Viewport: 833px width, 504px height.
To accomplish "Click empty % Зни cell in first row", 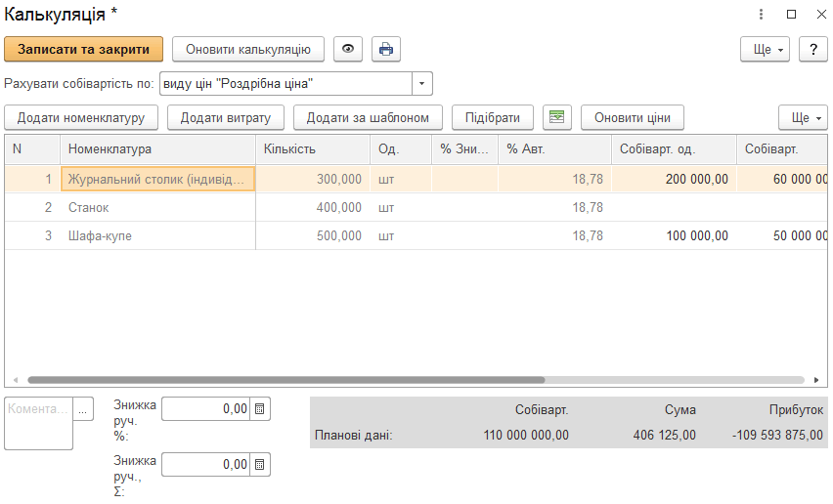I will point(464,180).
